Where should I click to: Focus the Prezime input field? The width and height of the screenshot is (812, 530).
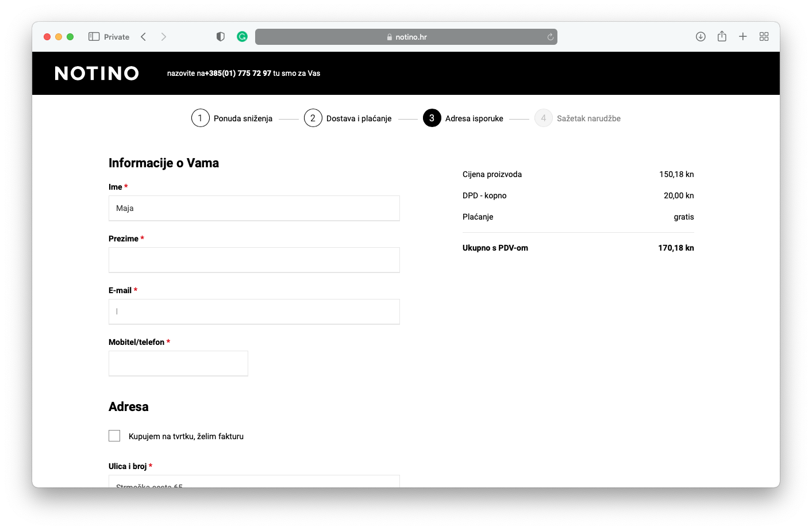point(254,260)
